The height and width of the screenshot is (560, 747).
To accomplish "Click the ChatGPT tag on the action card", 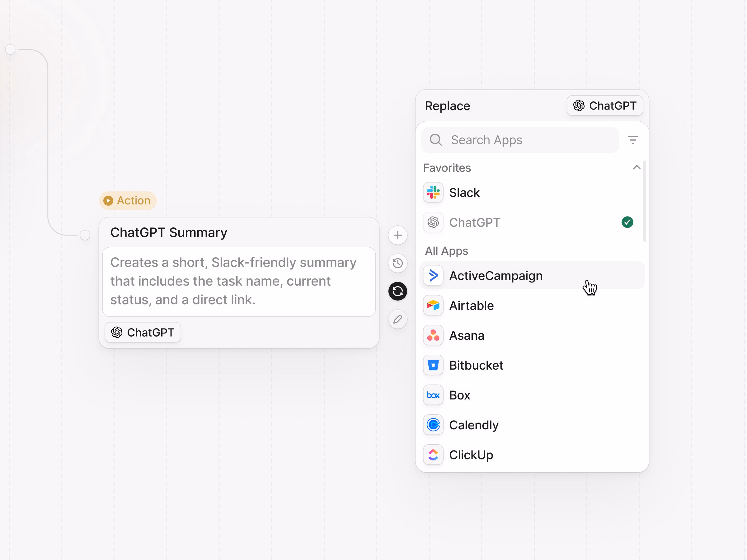I will pos(143,333).
